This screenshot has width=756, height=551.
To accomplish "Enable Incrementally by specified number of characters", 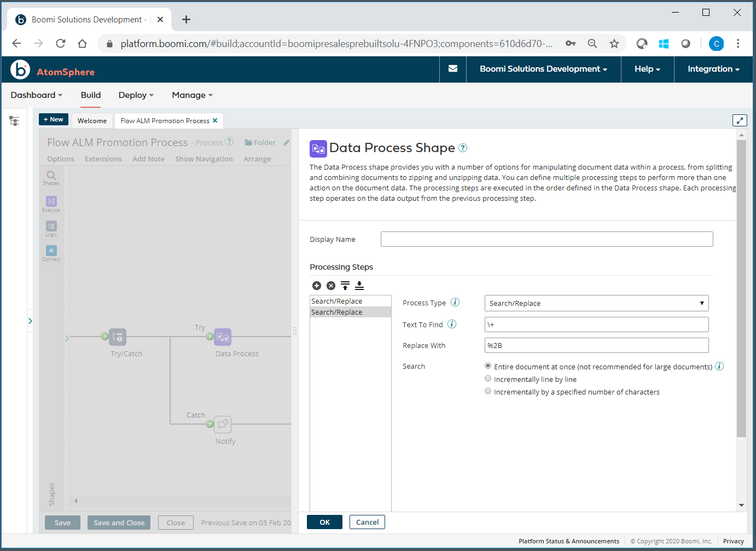I will pyautogui.click(x=488, y=391).
